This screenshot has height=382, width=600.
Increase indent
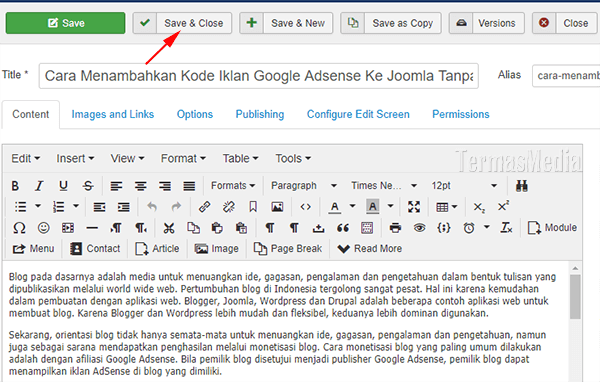click(x=123, y=207)
